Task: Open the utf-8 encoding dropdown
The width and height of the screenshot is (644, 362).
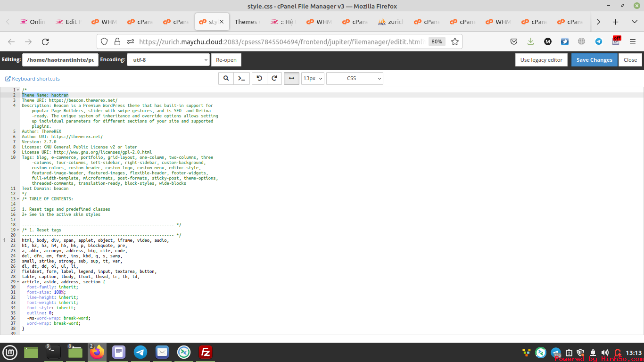Action: [168, 60]
